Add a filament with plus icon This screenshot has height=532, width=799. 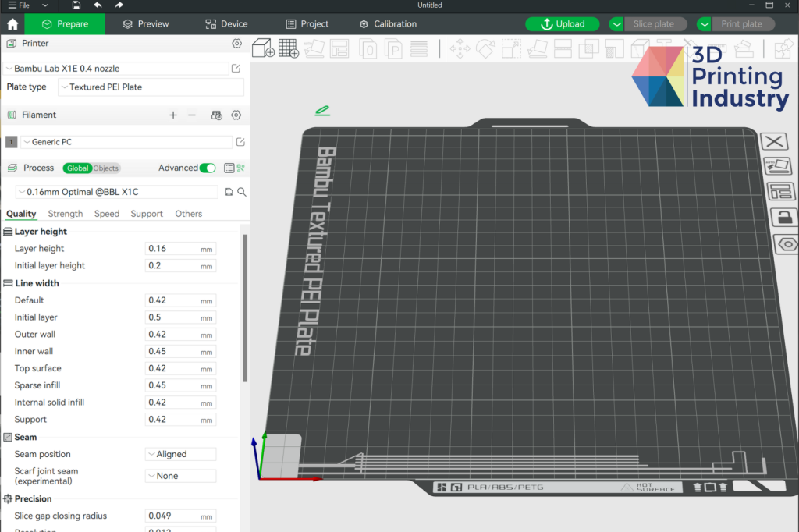point(173,115)
